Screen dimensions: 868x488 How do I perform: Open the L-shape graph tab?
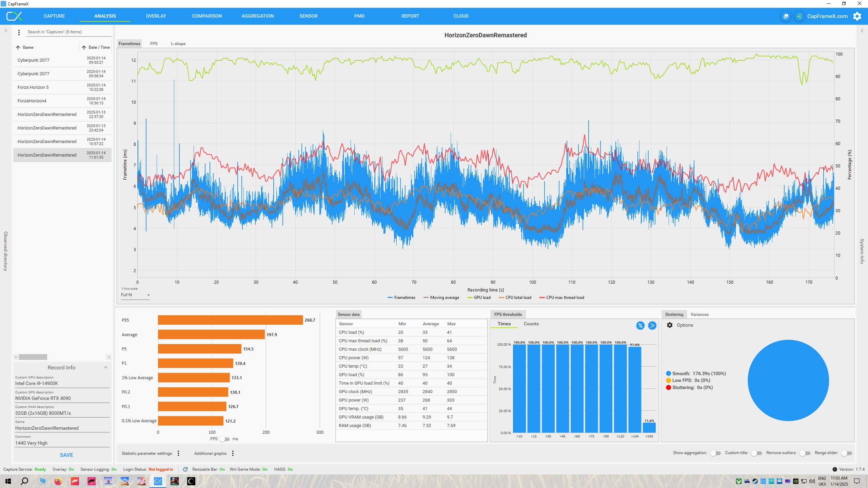[178, 44]
